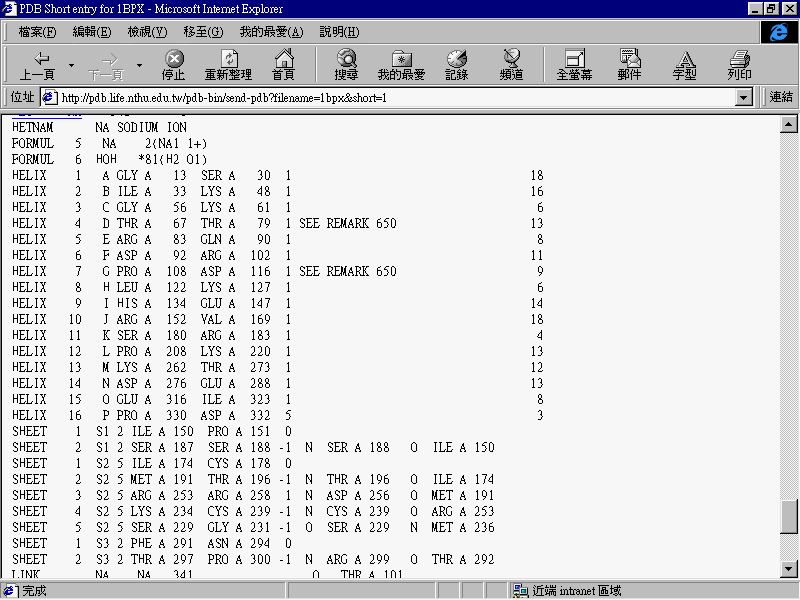The image size is (800, 600).
Task: Switch to Fullscreen (全螢幕) mode
Action: click(x=574, y=65)
